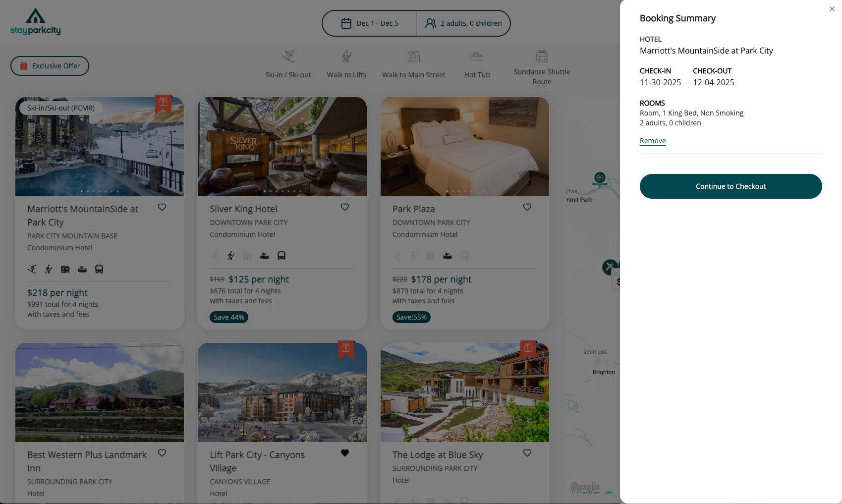Open the 2 adults, 0 children guest selector
842x504 pixels.
(x=463, y=23)
